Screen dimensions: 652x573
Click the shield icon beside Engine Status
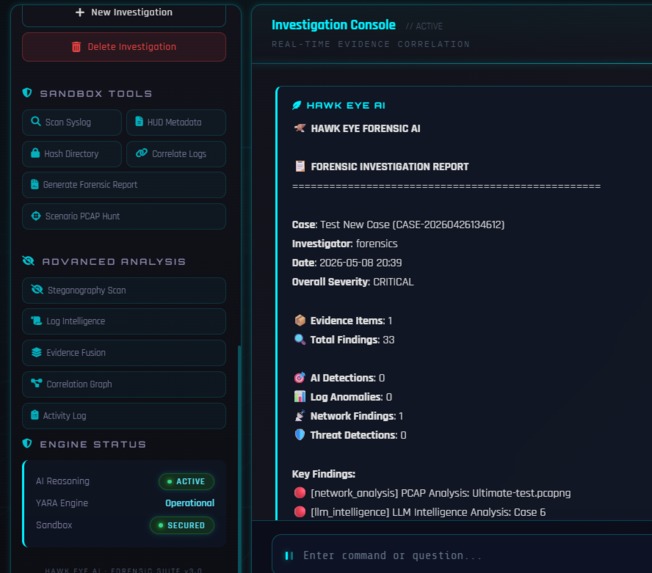[x=27, y=443]
